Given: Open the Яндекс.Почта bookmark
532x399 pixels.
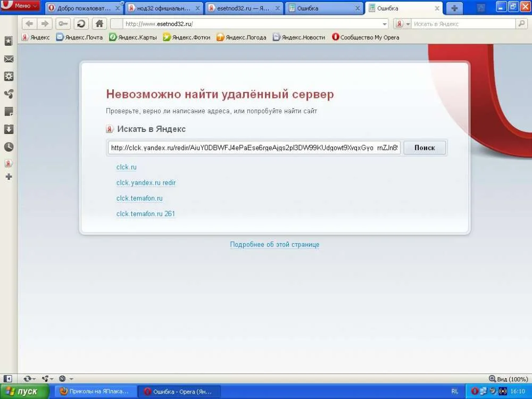Looking at the screenshot, I should (79, 37).
